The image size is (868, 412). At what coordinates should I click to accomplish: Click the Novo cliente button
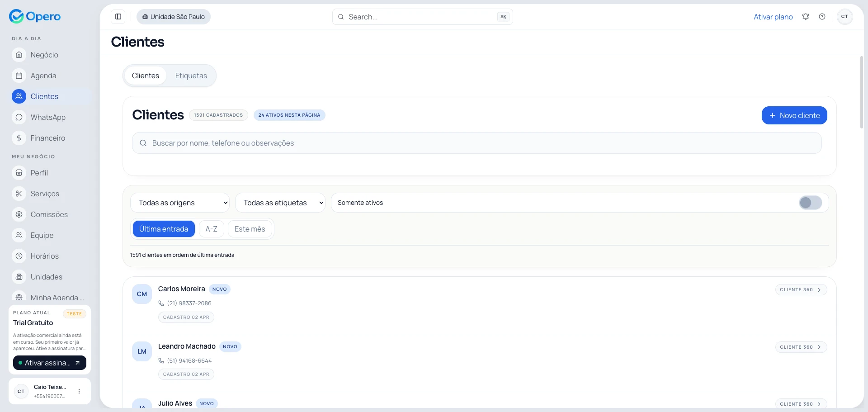coord(794,115)
